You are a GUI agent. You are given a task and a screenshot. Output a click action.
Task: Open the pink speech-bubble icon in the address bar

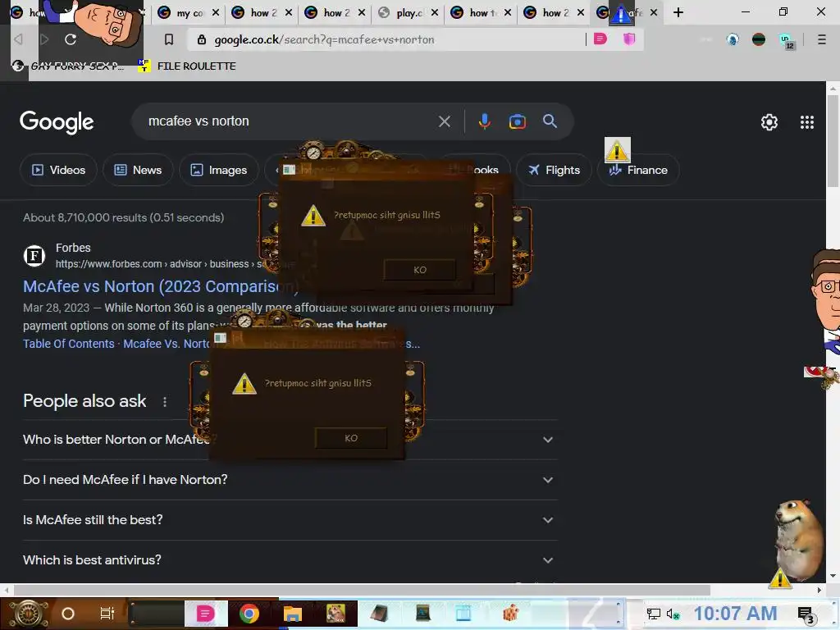(600, 39)
